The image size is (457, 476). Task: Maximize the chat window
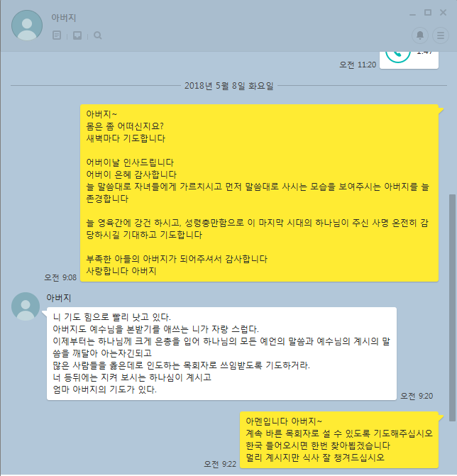pyautogui.click(x=427, y=13)
